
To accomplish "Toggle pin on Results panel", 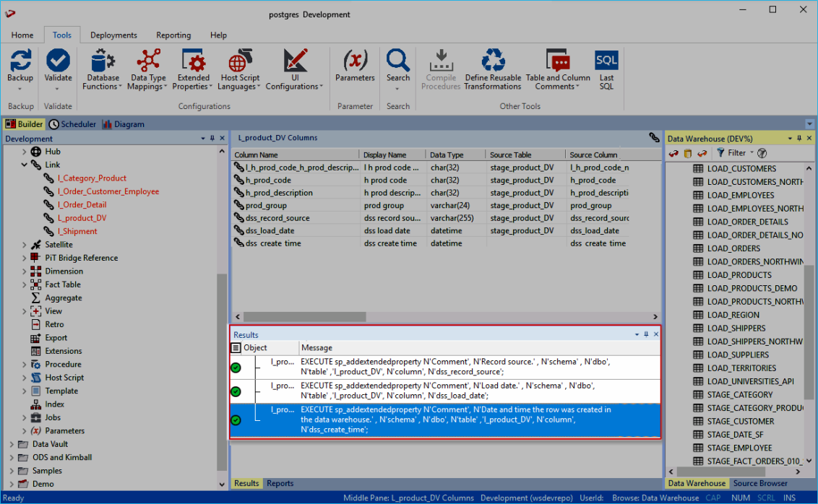I will [x=647, y=335].
